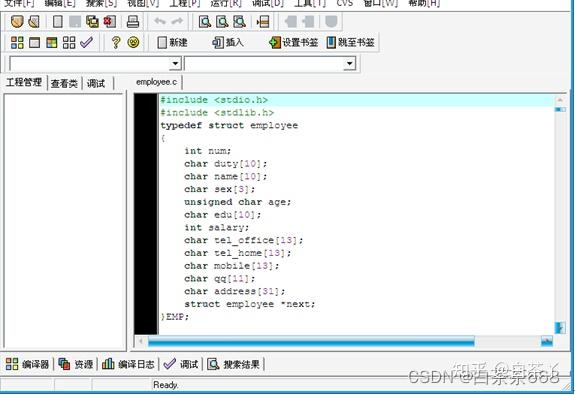
Task: Expand the left class browser dropdown arrow
Action: pos(175,64)
